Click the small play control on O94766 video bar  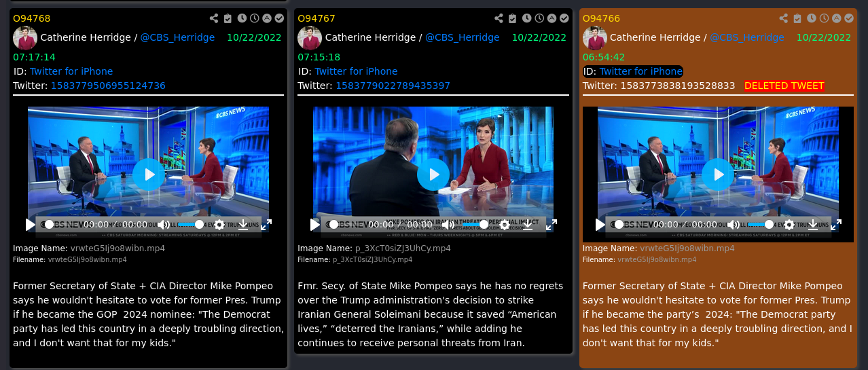coord(600,224)
